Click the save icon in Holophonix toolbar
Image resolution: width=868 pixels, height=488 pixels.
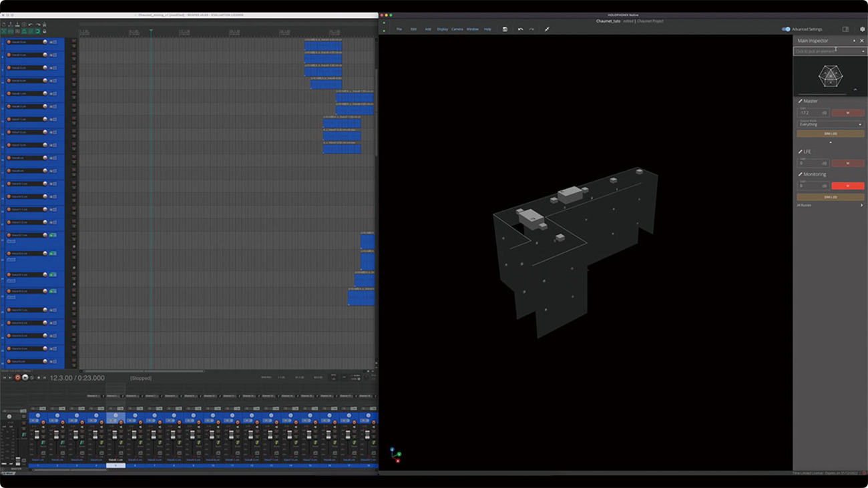point(505,29)
